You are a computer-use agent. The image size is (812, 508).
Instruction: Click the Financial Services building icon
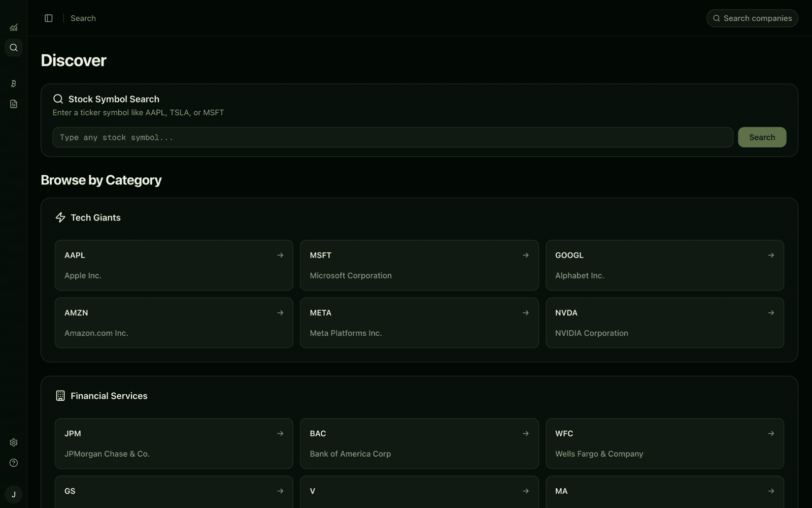click(60, 396)
